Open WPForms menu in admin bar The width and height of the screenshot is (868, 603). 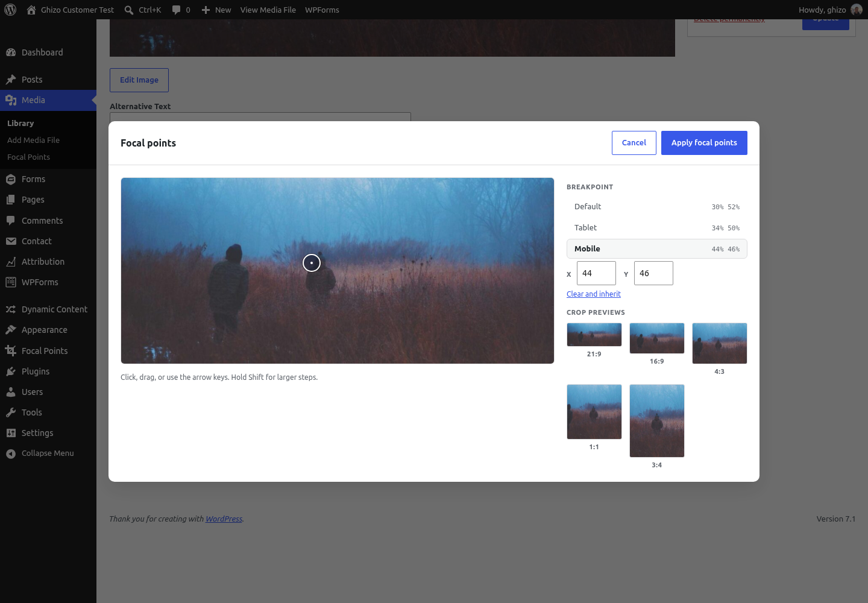point(322,10)
